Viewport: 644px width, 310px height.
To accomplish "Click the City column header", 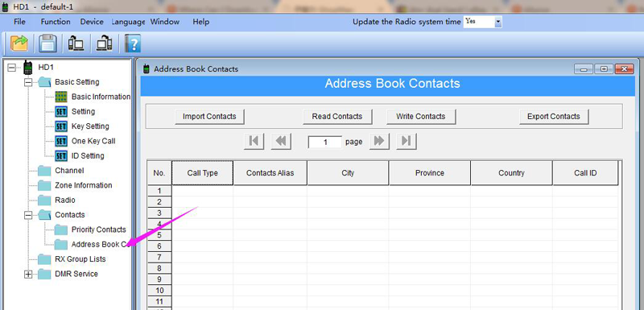I will click(x=348, y=173).
